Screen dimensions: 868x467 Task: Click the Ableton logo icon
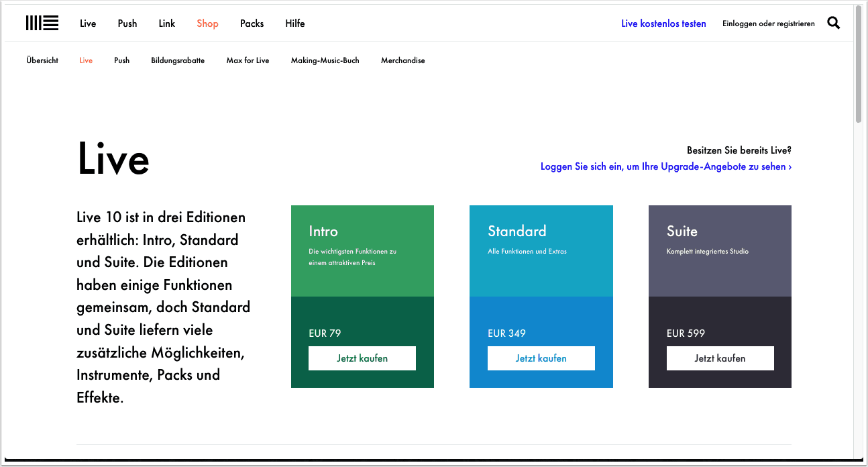click(42, 23)
